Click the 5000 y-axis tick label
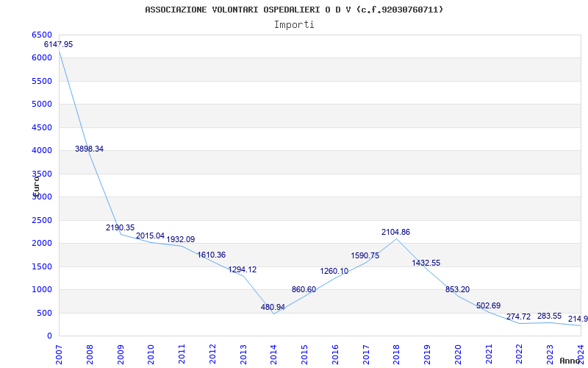Viewport: 588px width, 368px height. click(x=42, y=104)
